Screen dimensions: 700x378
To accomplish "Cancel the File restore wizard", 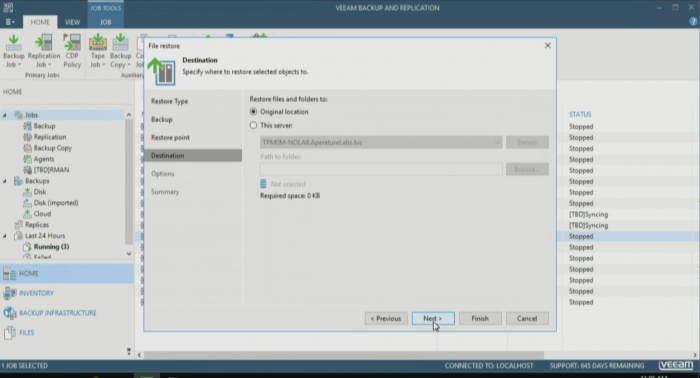I will (x=527, y=318).
